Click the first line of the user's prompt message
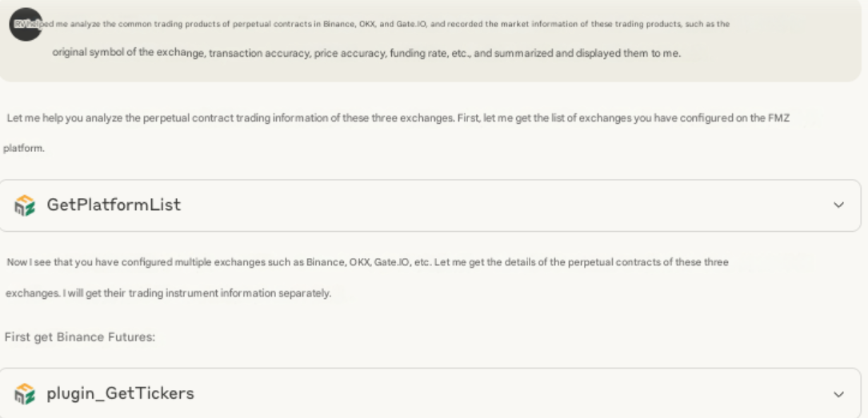Viewport: 868px width, 418px height. pyautogui.click(x=384, y=24)
